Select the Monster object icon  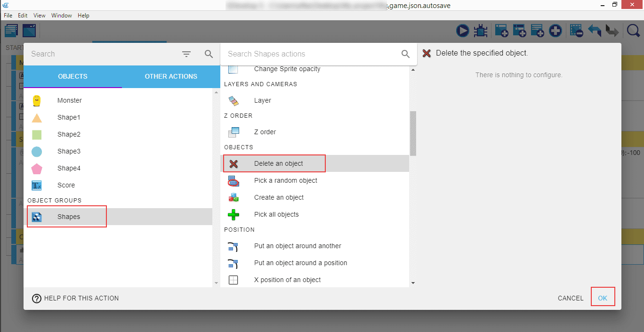tap(37, 100)
